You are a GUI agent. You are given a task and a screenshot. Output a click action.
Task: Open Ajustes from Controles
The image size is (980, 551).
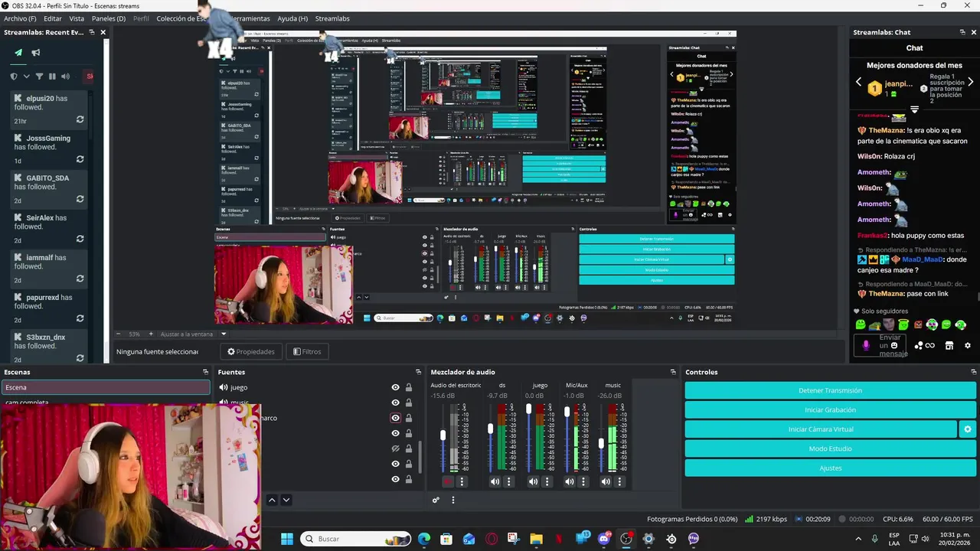[x=830, y=468]
